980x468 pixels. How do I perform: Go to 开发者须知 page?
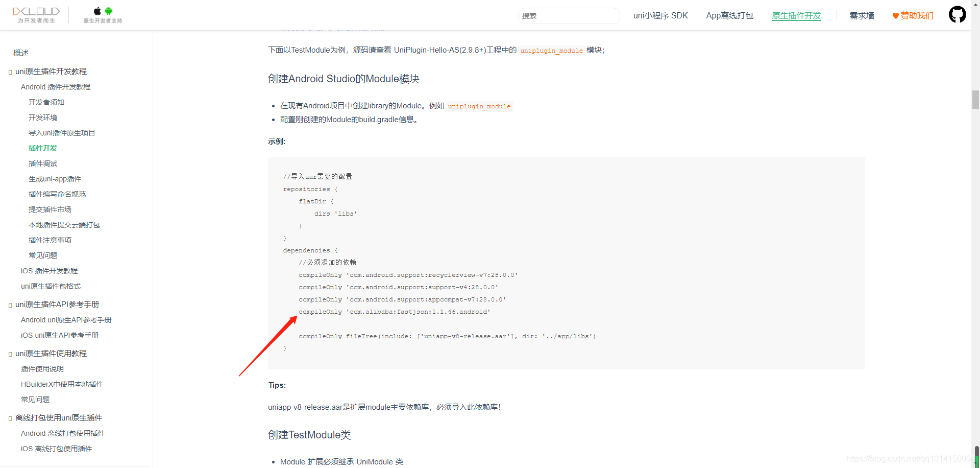(x=46, y=102)
